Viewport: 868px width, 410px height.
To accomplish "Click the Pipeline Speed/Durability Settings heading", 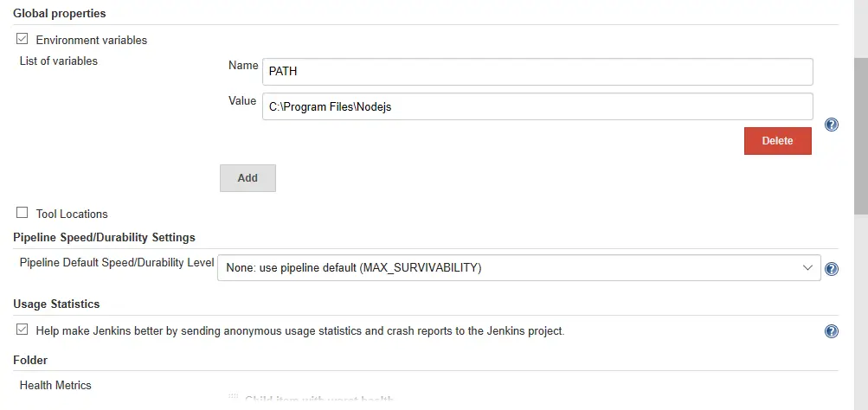I will point(104,237).
